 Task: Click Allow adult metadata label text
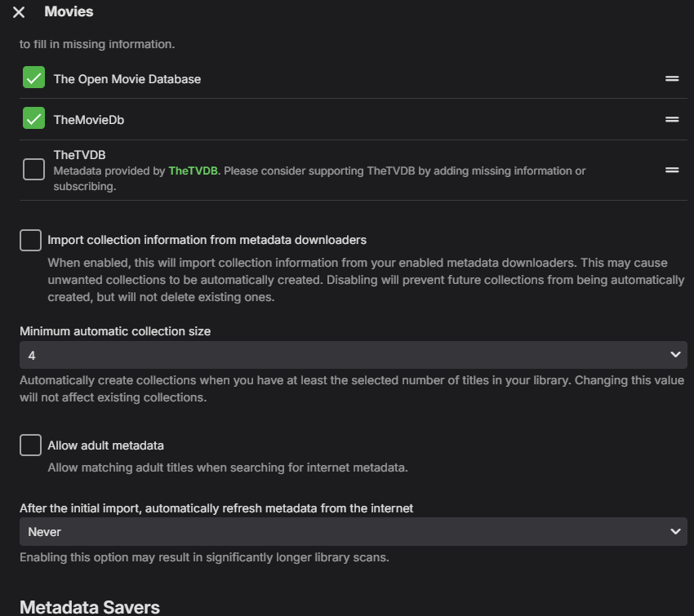tap(105, 445)
